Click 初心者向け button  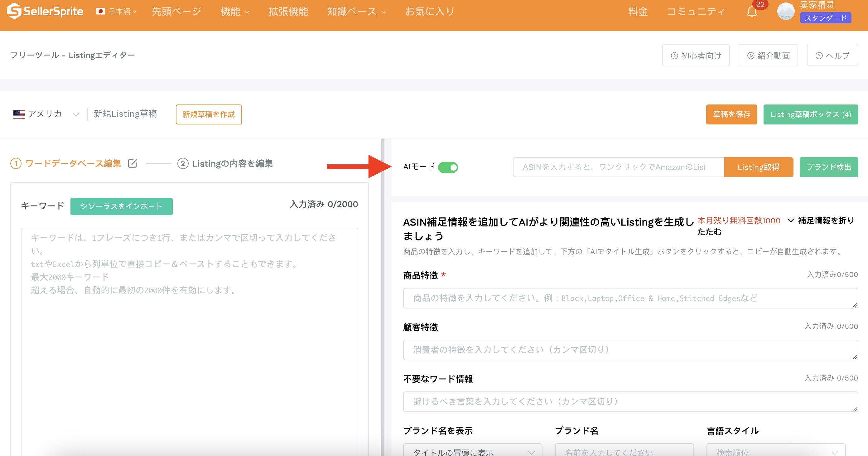(x=696, y=55)
